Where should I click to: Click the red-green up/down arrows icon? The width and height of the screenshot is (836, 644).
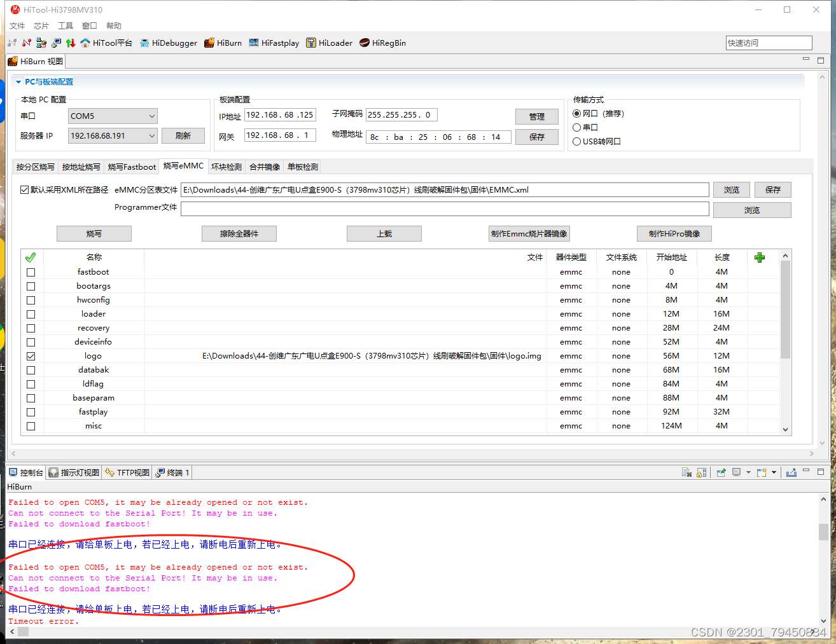(71, 43)
